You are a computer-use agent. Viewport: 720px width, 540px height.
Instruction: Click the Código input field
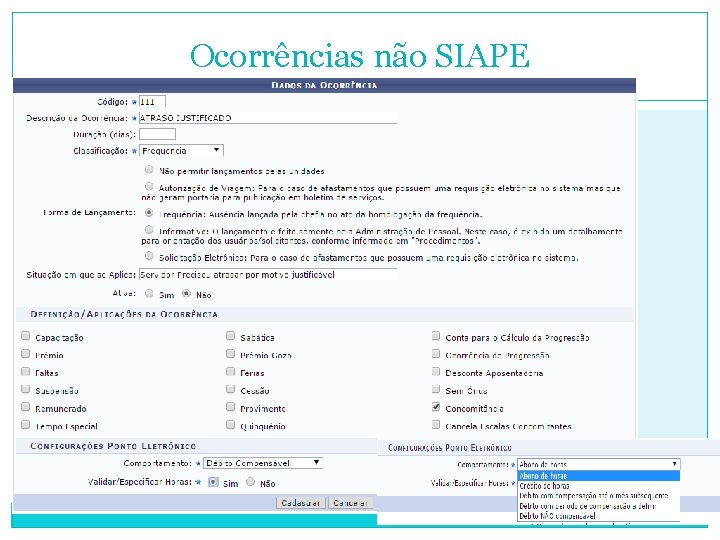[x=152, y=102]
